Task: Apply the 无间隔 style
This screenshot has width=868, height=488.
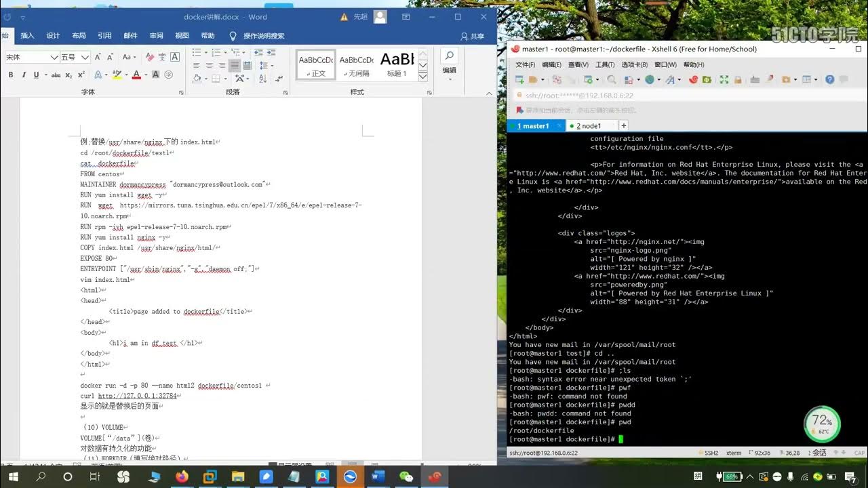Action: 356,65
